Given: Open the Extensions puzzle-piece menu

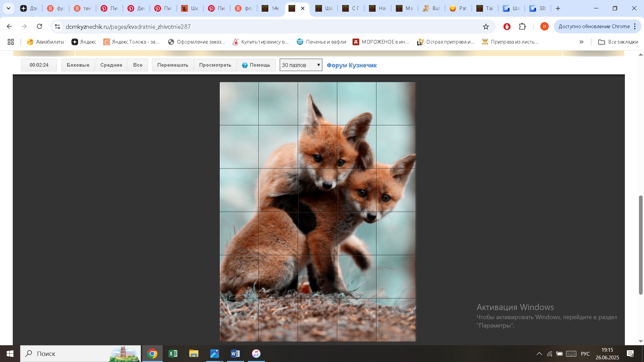Looking at the screenshot, I should (x=522, y=26).
